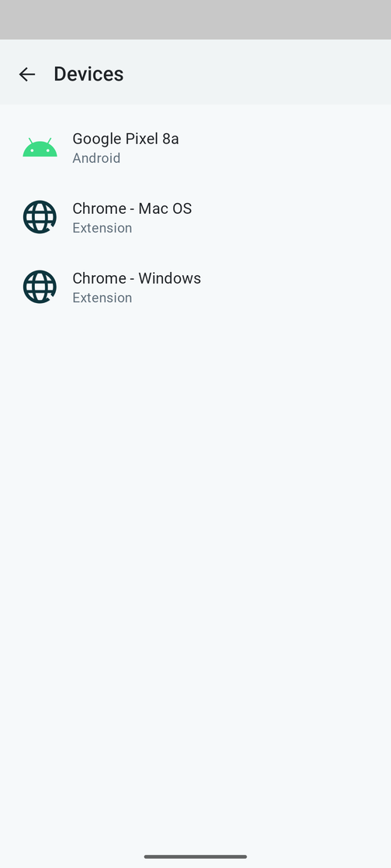Click the "Chrome - Mac OS" name text
Image resolution: width=391 pixels, height=868 pixels.
pos(132,208)
